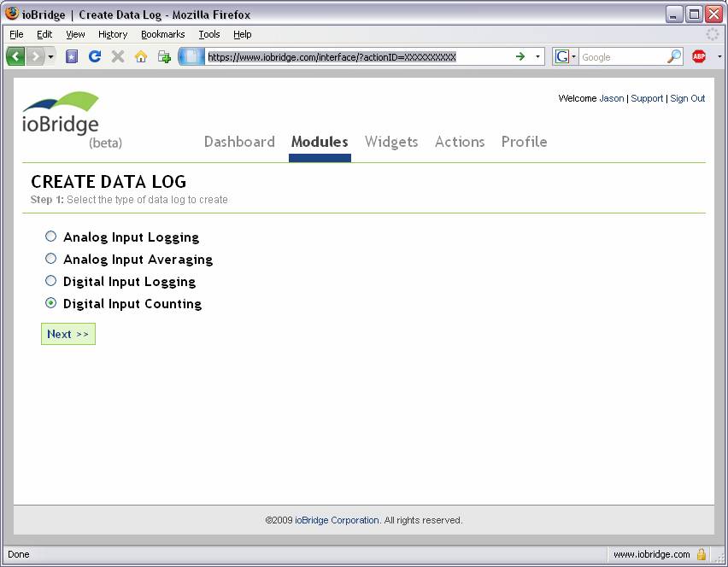Switch to the Modules tab
Screen dimensions: 728x567
[320, 142]
